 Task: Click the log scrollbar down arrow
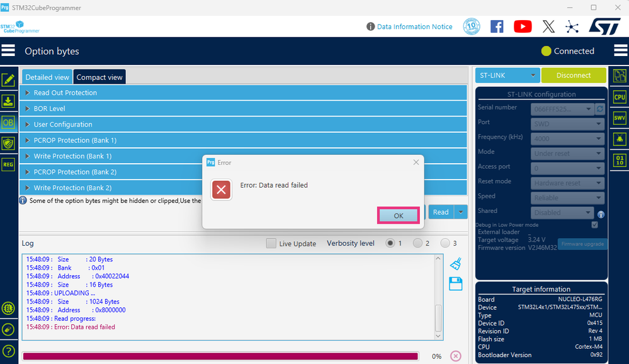pos(438,336)
